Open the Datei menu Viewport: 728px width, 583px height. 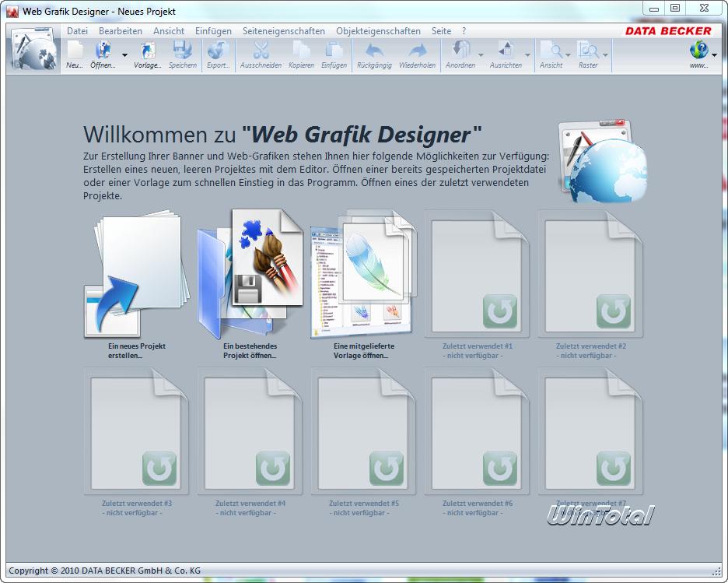pyautogui.click(x=77, y=31)
